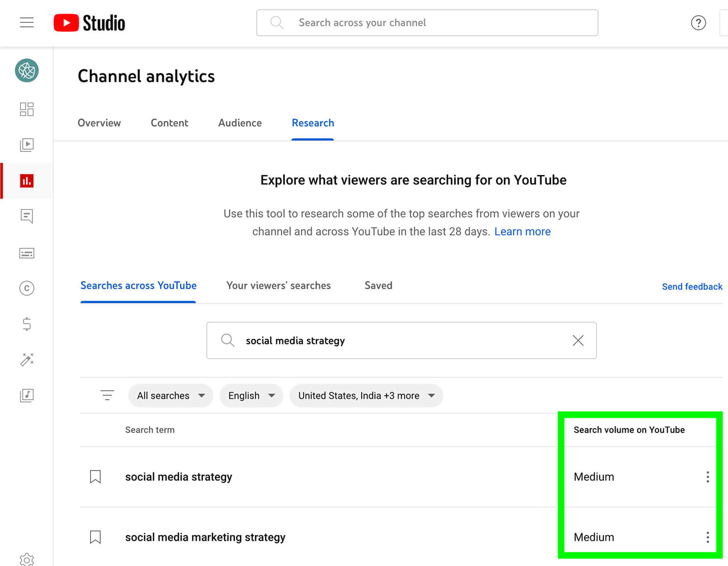Click the Learn more link
This screenshot has width=728, height=566.
pos(522,232)
